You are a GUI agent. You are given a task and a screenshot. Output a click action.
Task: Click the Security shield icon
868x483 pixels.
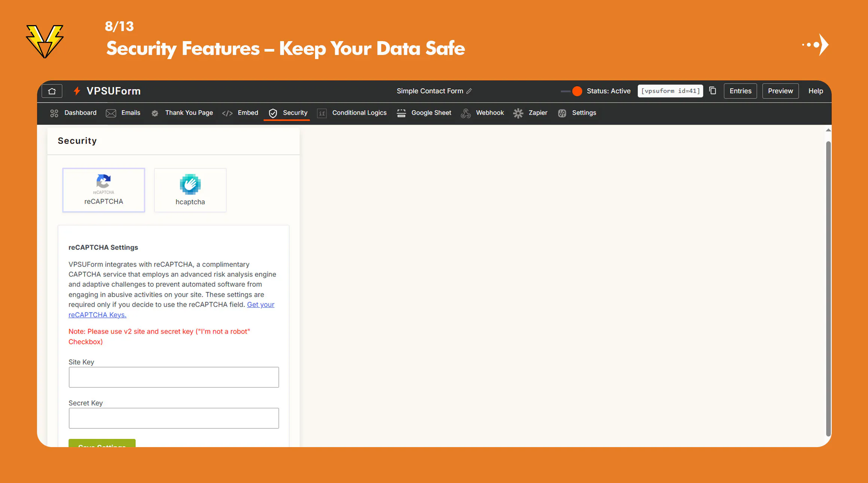273,113
